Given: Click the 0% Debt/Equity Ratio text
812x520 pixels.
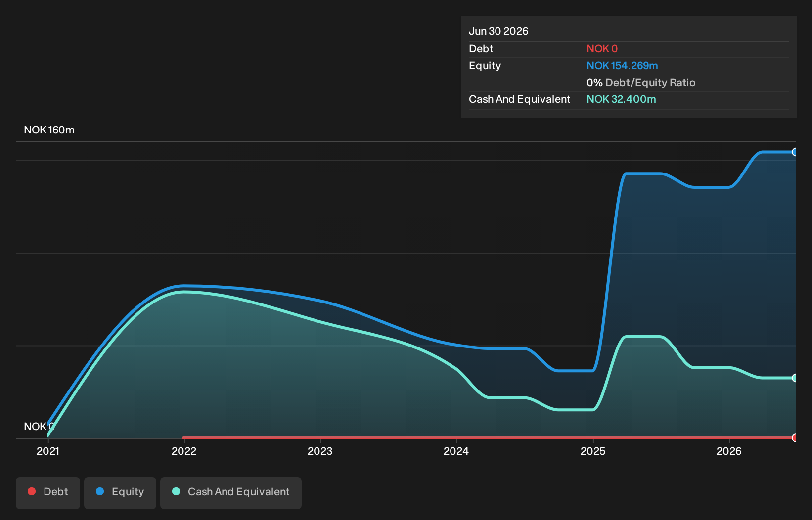Looking at the screenshot, I should pos(641,83).
